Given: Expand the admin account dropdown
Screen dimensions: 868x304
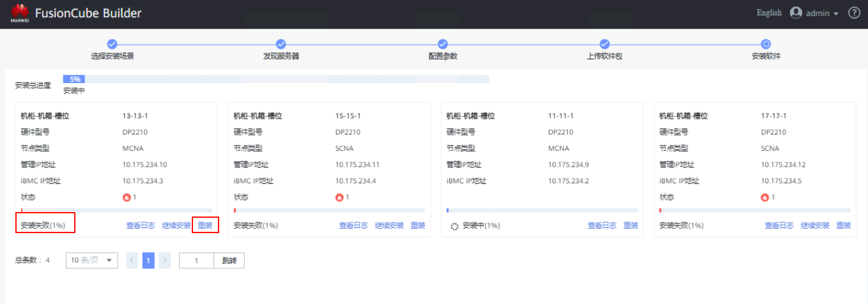Looking at the screenshot, I should pos(835,13).
